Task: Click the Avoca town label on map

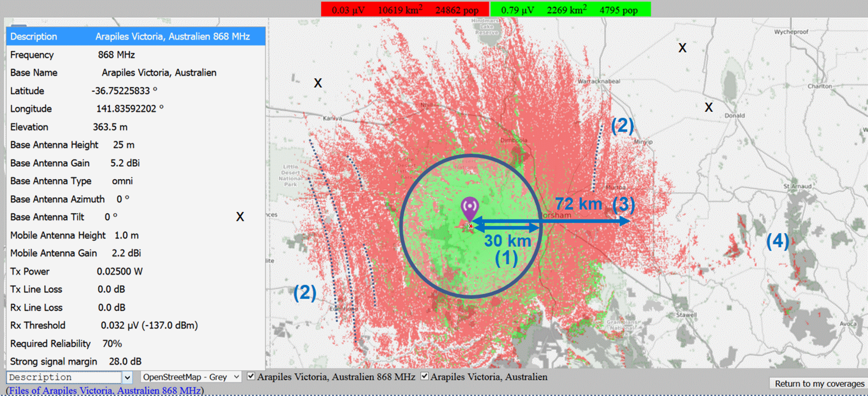Action: click(848, 324)
